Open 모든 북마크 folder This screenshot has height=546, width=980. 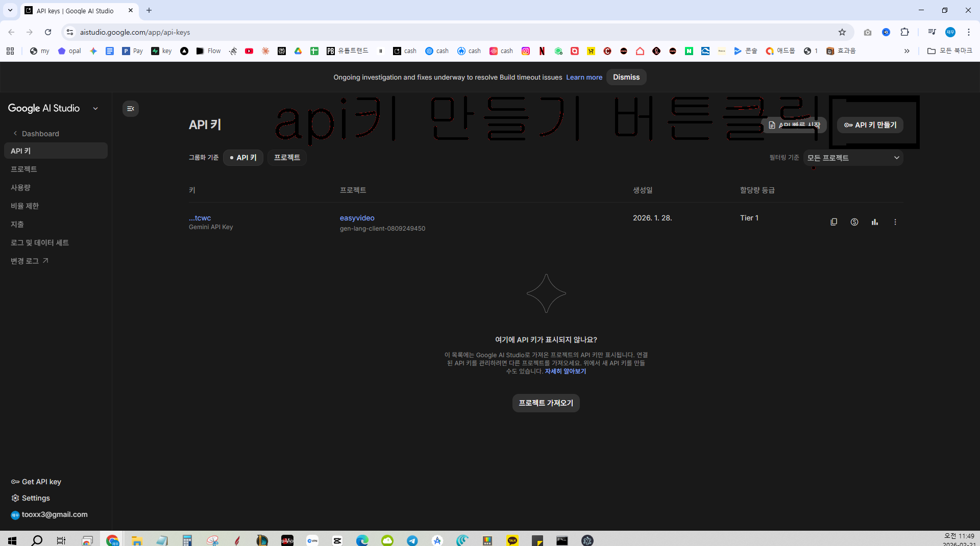click(x=950, y=51)
